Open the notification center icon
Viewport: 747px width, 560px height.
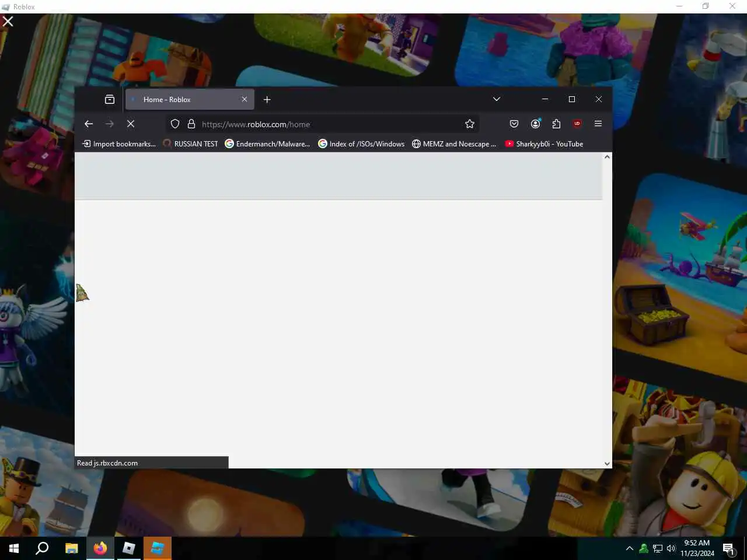pos(728,548)
